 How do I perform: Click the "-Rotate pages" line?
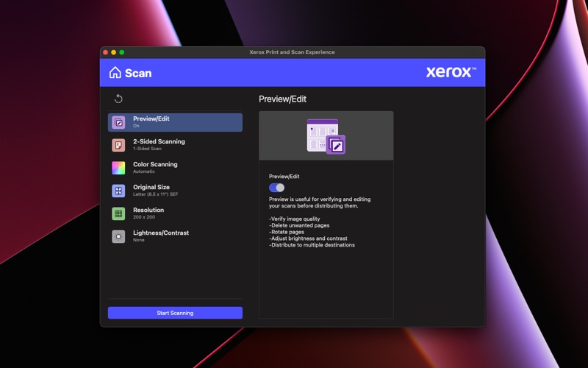coord(287,232)
